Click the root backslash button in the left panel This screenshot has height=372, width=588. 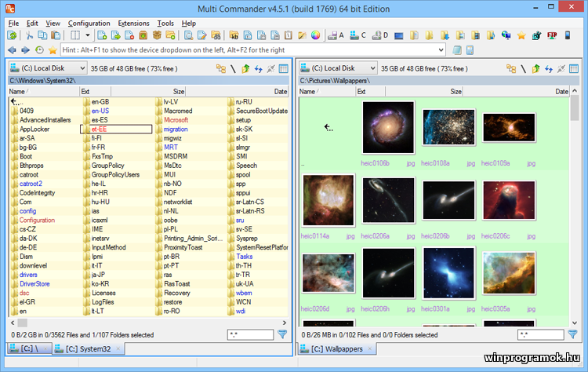[233, 69]
